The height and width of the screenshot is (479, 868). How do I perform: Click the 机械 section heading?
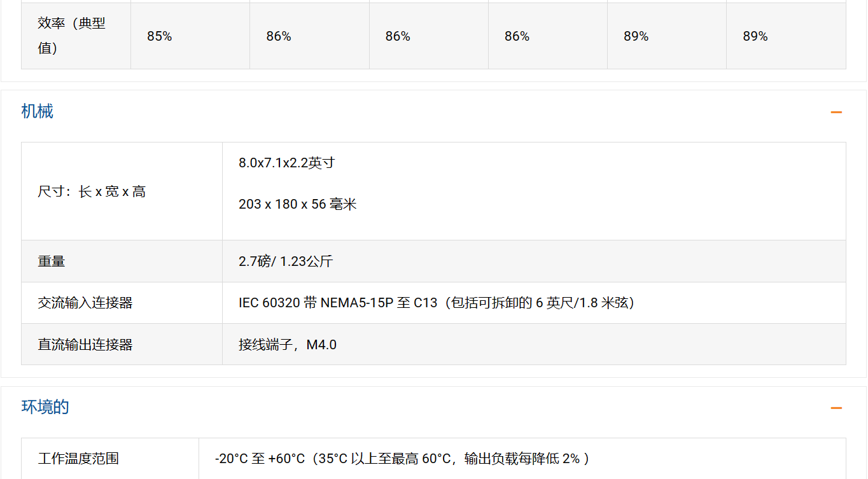click(x=38, y=111)
